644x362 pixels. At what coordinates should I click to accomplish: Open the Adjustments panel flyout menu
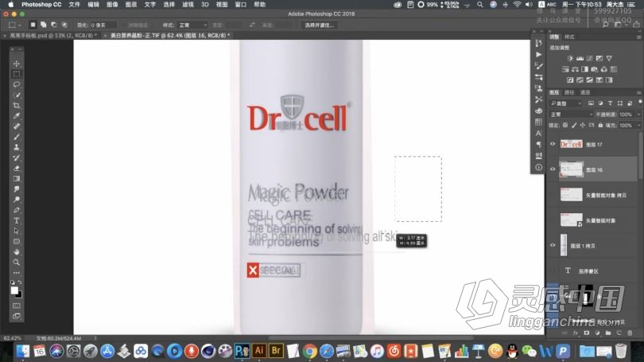point(638,37)
